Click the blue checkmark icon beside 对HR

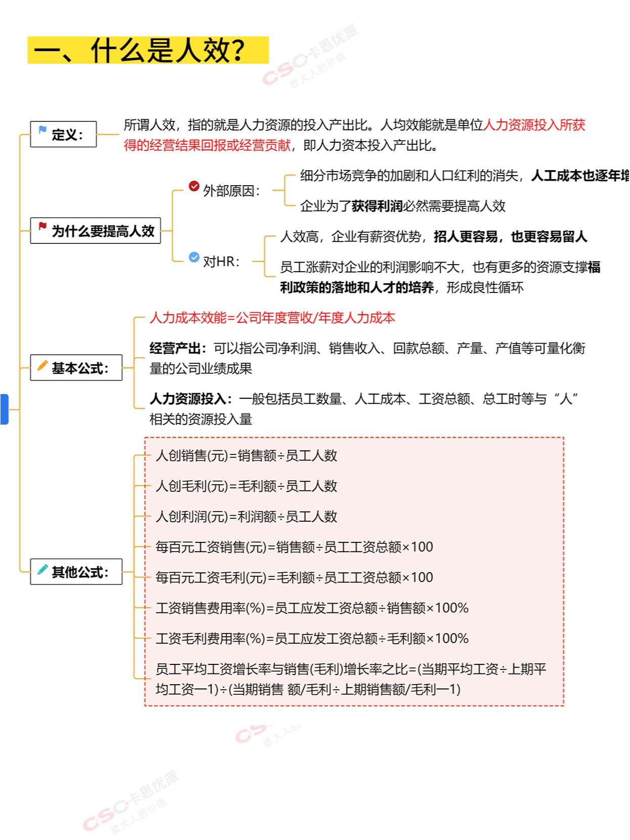tap(194, 257)
